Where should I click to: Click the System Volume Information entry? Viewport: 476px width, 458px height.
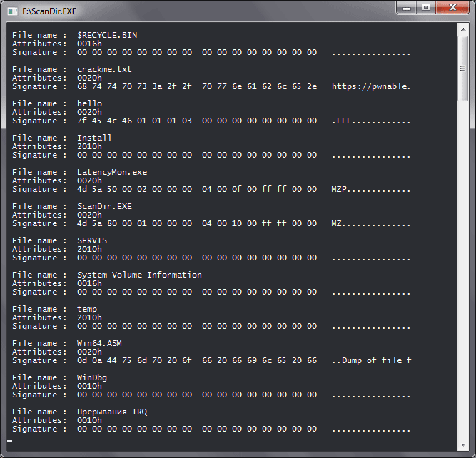click(139, 275)
